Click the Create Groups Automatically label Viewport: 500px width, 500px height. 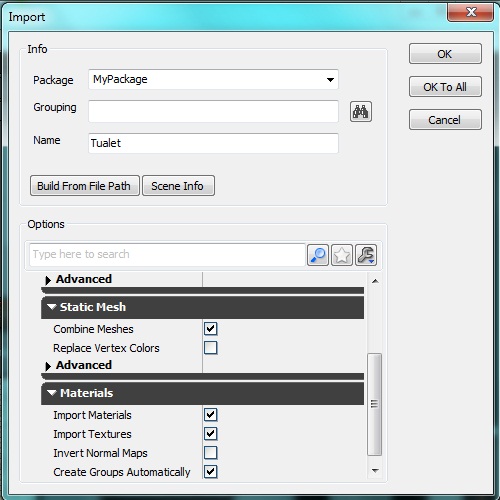[122, 472]
